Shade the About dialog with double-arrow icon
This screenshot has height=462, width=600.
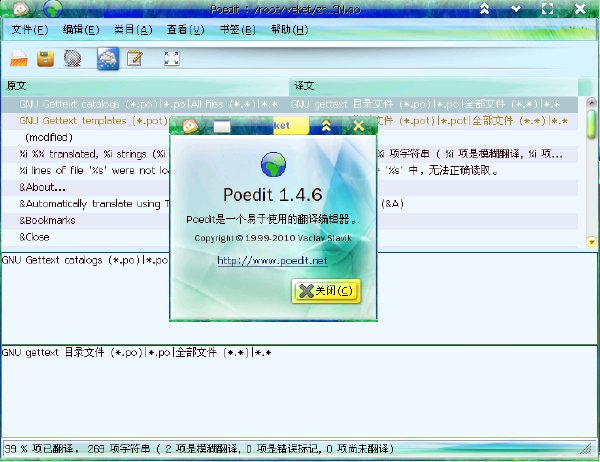click(326, 126)
